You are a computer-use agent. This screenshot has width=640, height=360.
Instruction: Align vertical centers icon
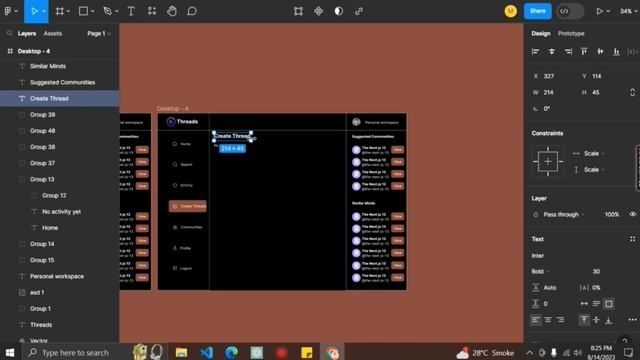pos(600,51)
